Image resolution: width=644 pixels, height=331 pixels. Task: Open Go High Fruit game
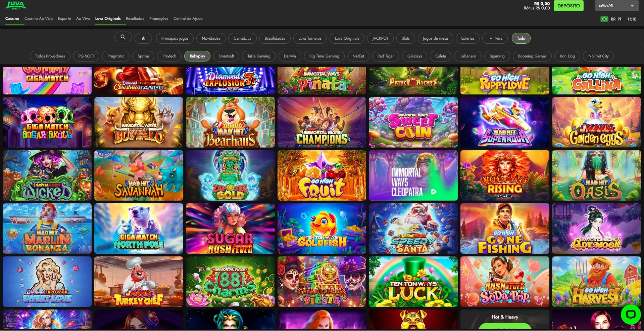pos(322,175)
